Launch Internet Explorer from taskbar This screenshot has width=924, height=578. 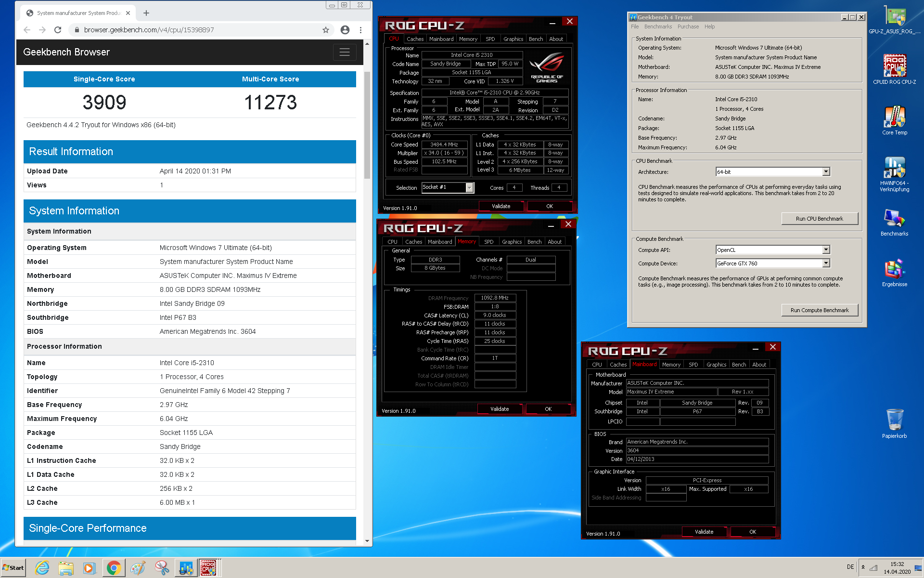[x=42, y=568]
